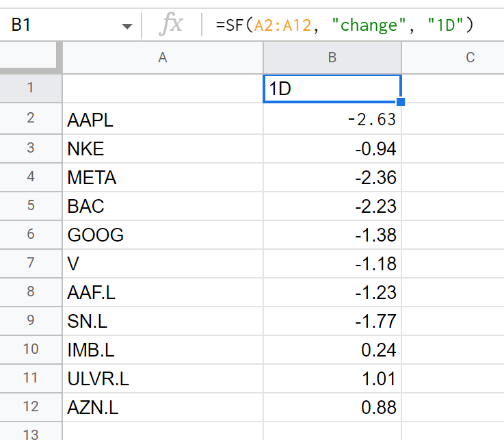Select row 2 header
This screenshot has width=504, height=440.
pyautogui.click(x=31, y=118)
